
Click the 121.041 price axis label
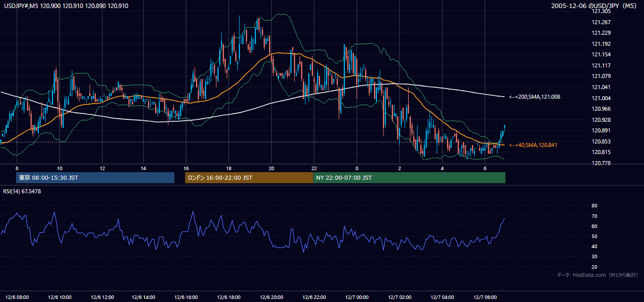point(601,87)
